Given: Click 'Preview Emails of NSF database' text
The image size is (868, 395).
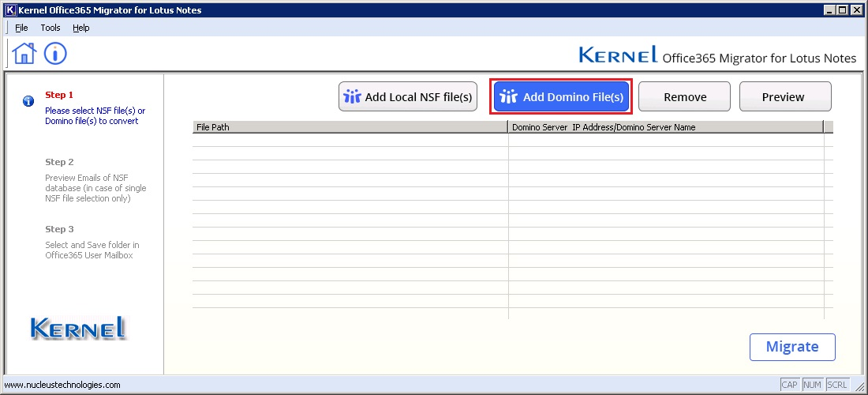Looking at the screenshot, I should (95, 188).
